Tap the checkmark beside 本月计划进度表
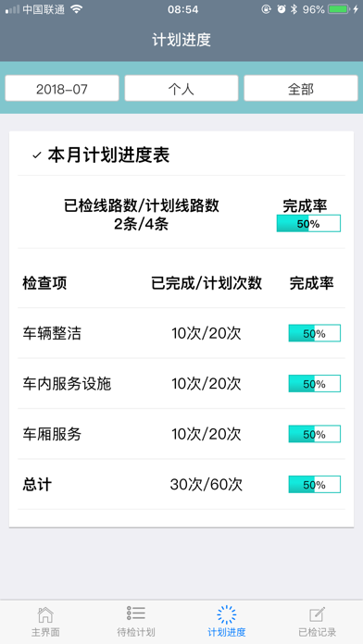The height and width of the screenshot is (644, 363). (x=37, y=155)
